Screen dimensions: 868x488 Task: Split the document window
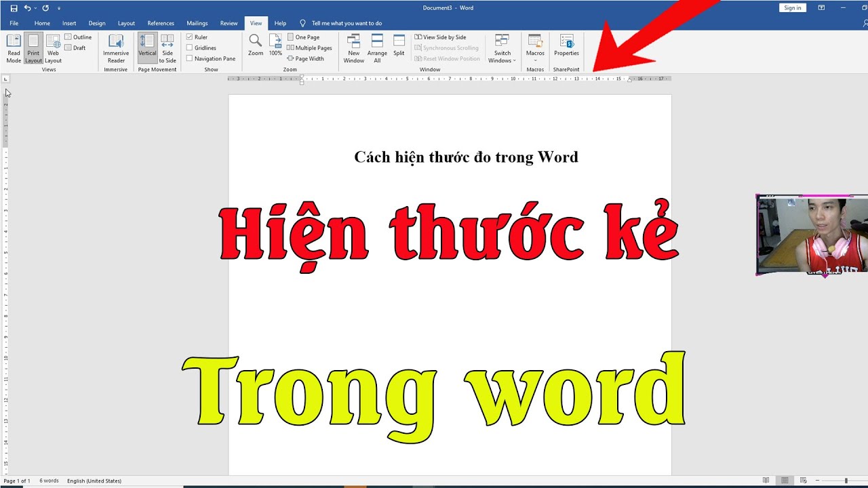[399, 45]
